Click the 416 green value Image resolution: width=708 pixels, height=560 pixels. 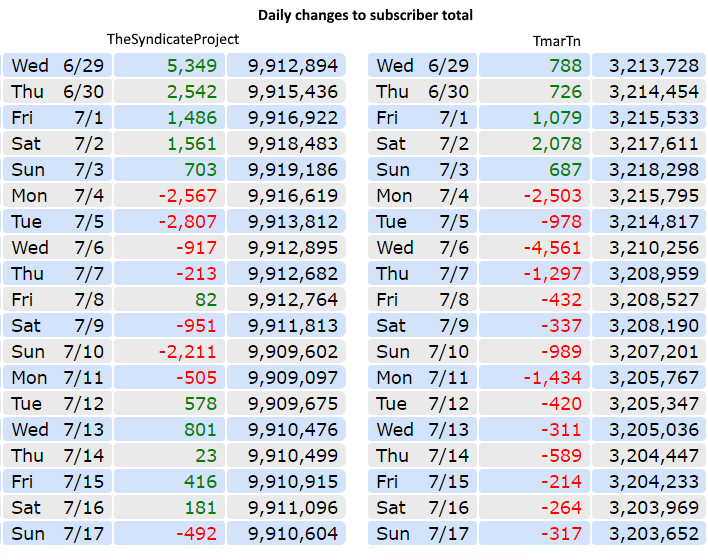coord(200,482)
